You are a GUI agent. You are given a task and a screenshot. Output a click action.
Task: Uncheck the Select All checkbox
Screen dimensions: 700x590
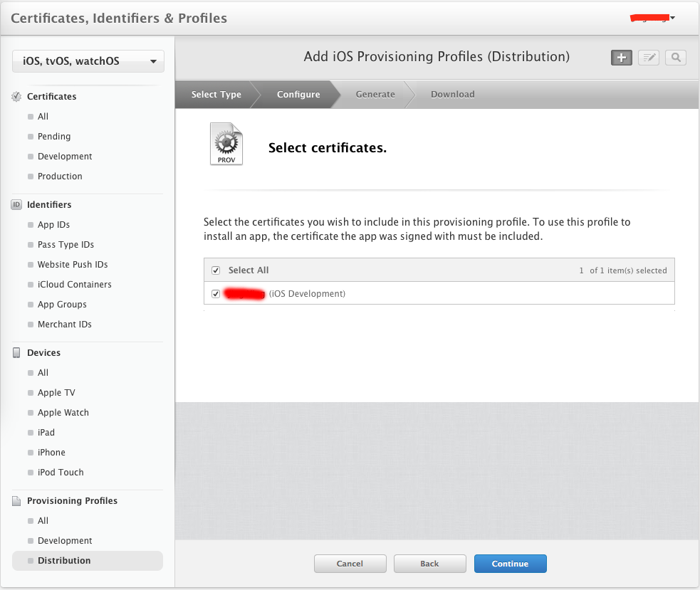[x=215, y=270]
